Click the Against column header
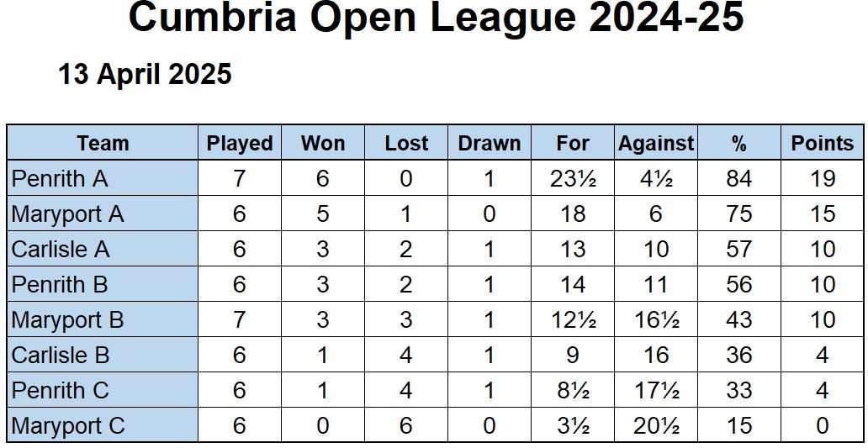Image resolution: width=868 pixels, height=448 pixels. point(656,143)
